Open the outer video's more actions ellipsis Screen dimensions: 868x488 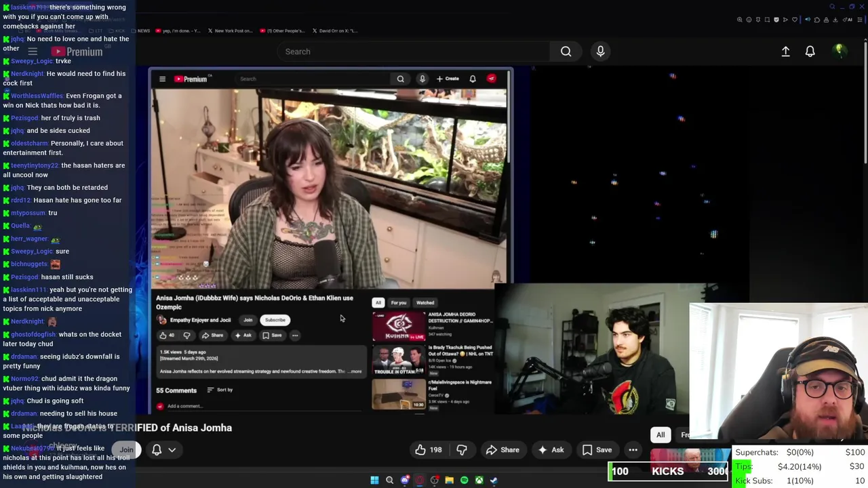point(633,450)
